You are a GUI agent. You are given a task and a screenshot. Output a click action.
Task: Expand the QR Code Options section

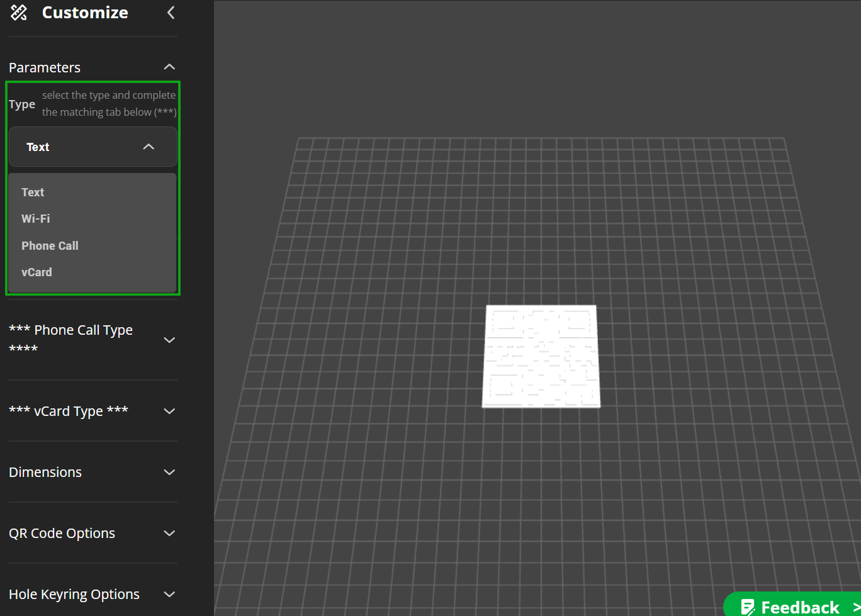[93, 533]
